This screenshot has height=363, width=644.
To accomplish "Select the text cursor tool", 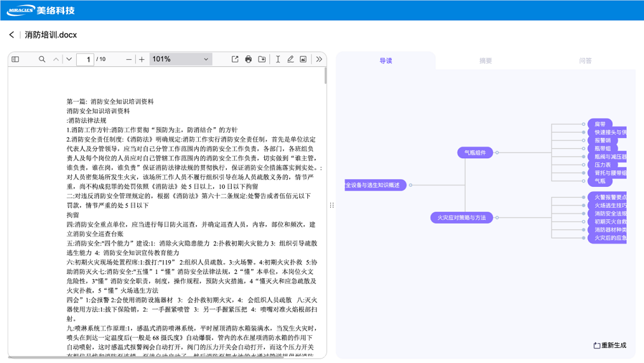I will (278, 59).
